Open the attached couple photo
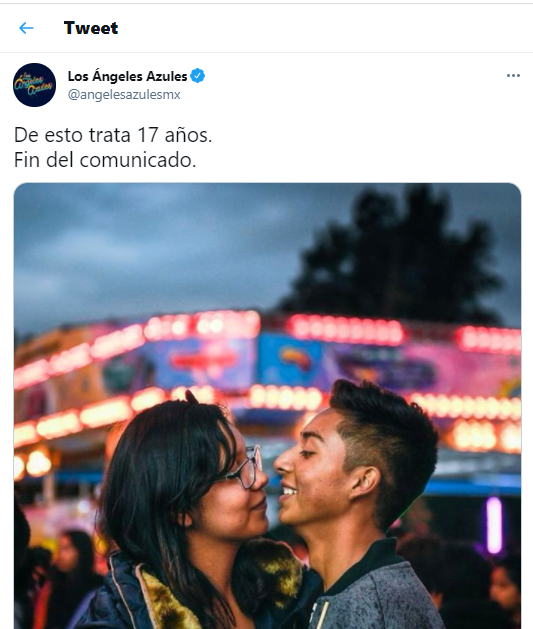This screenshot has height=629, width=533. click(x=267, y=406)
